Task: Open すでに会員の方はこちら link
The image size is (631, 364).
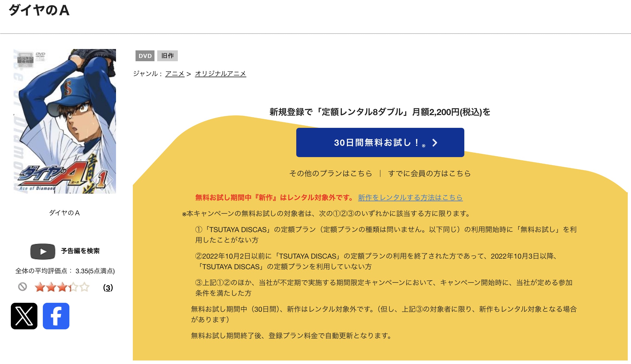Action: (x=429, y=173)
